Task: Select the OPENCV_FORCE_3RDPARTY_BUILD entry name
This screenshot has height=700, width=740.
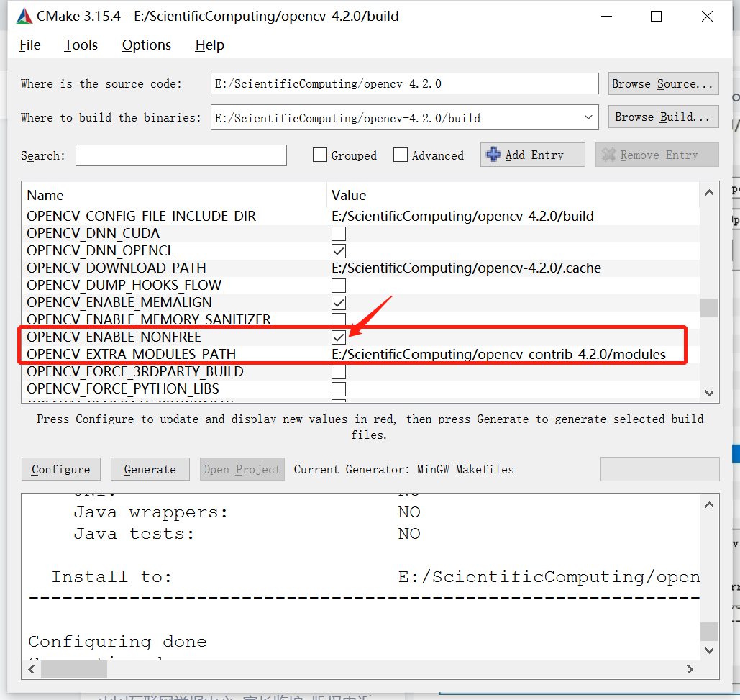Action: (135, 372)
